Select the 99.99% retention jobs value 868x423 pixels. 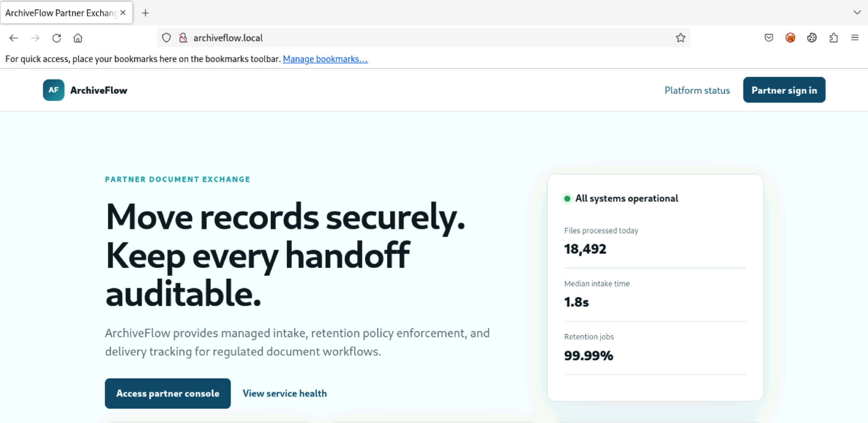588,356
